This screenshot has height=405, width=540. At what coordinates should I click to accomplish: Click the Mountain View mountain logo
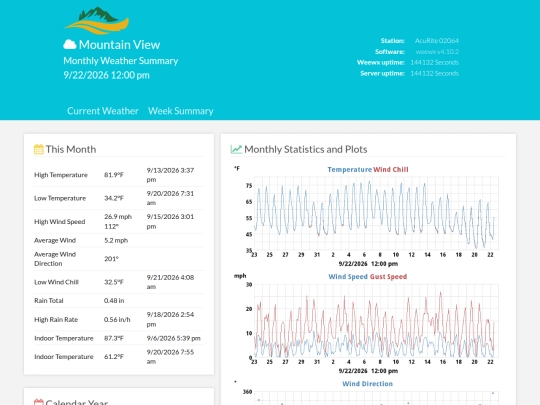point(97,21)
